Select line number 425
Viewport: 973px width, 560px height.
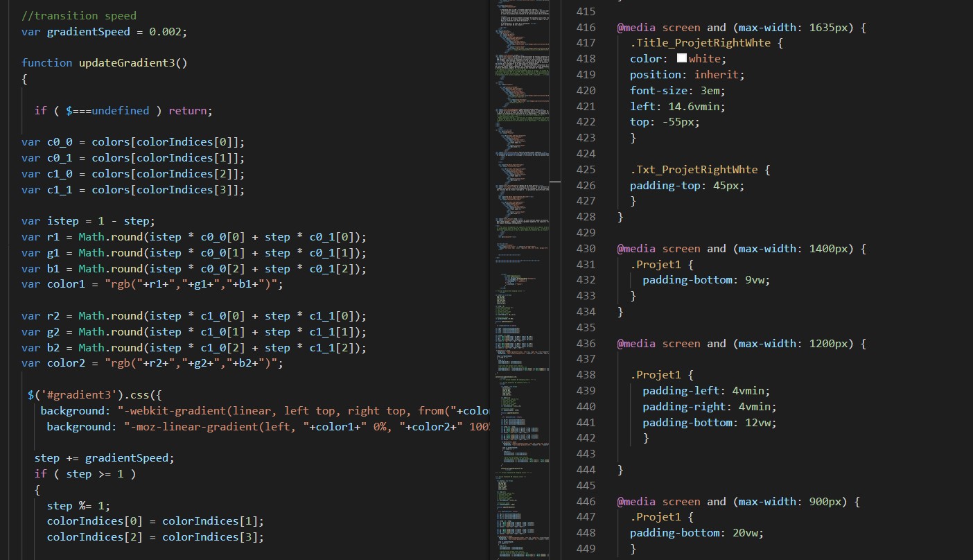pyautogui.click(x=586, y=170)
